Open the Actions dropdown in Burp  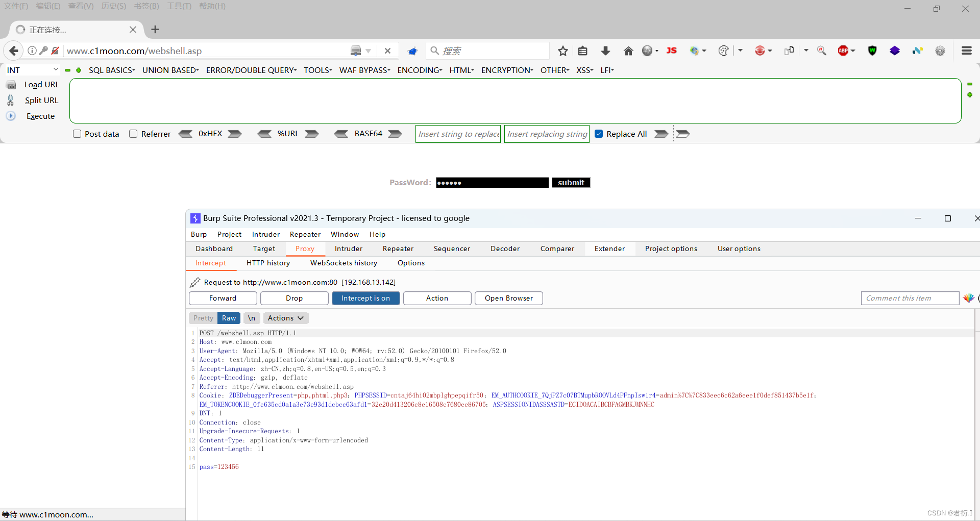pos(286,318)
